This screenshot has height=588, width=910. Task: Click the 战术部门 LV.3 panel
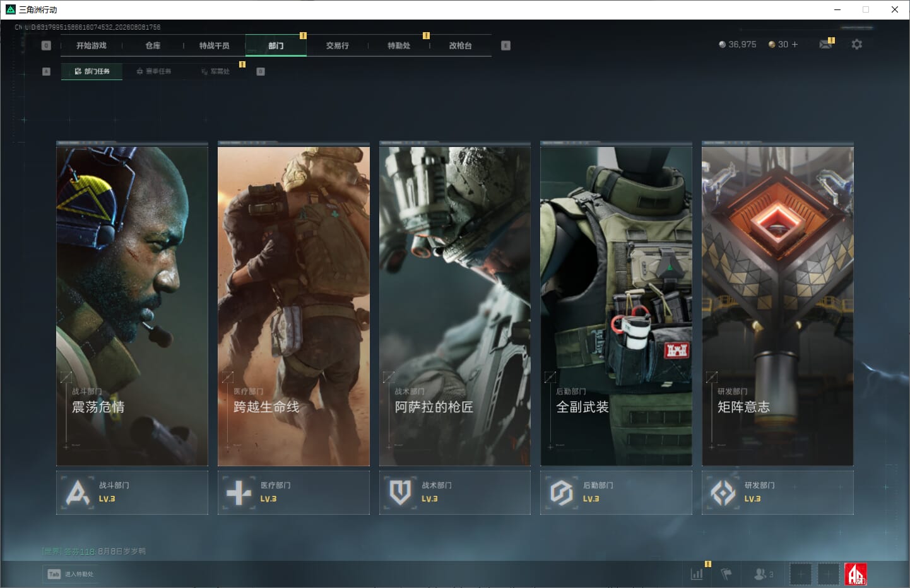pyautogui.click(x=455, y=493)
